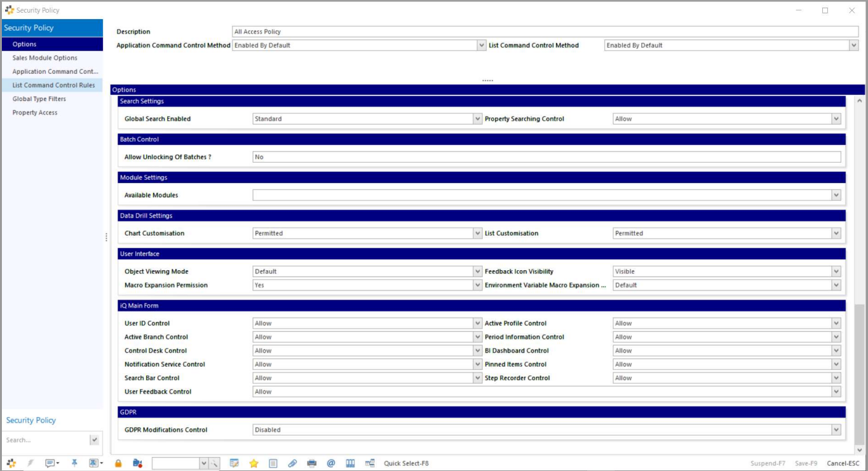Screen dimensions: 868x471
Task: Click the Quick Select-F8 button
Action: (406, 463)
